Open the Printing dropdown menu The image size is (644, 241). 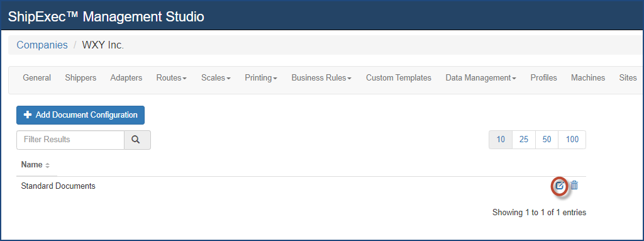pyautogui.click(x=261, y=78)
